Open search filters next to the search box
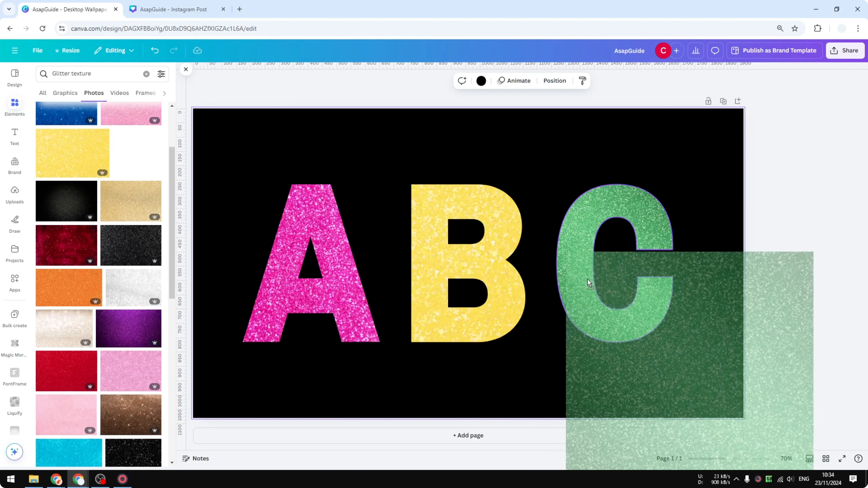This screenshot has width=868, height=488. [161, 74]
